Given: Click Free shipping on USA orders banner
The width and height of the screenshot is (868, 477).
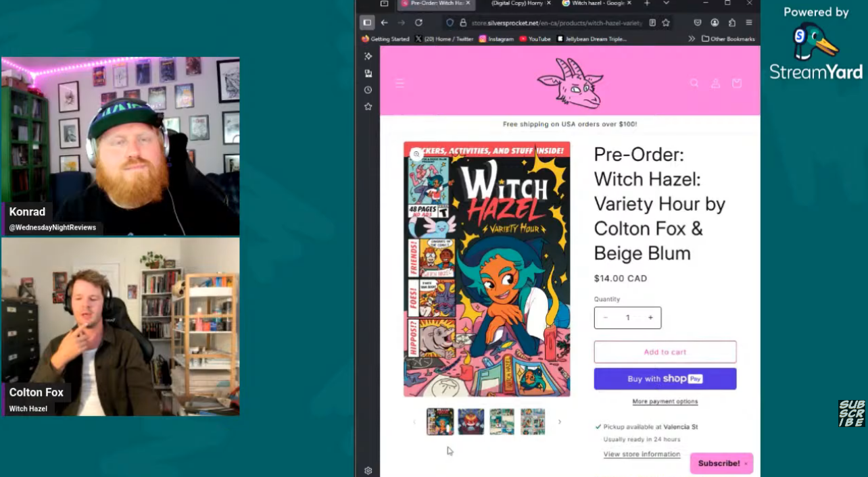Looking at the screenshot, I should tap(570, 124).
